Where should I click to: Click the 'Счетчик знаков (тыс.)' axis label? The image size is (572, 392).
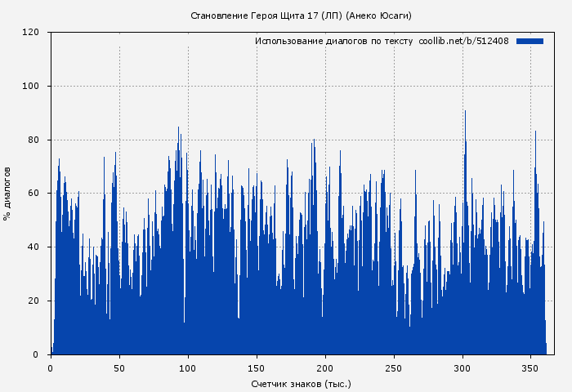coord(301,383)
